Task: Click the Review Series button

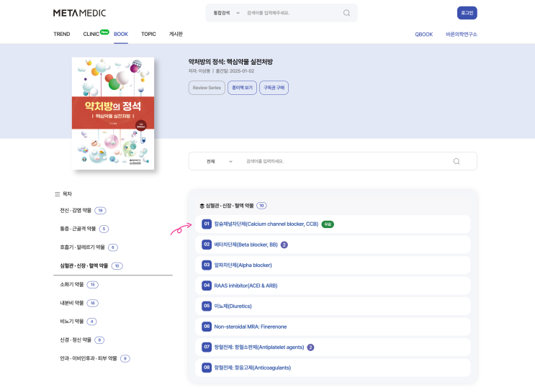Action: click(207, 88)
